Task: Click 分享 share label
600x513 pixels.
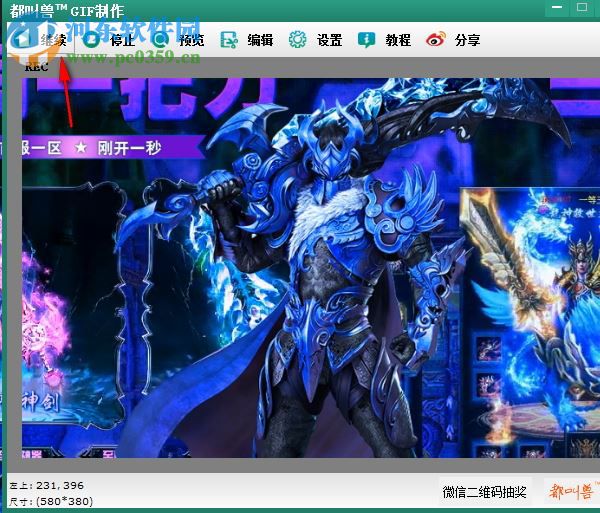Action: (x=468, y=40)
